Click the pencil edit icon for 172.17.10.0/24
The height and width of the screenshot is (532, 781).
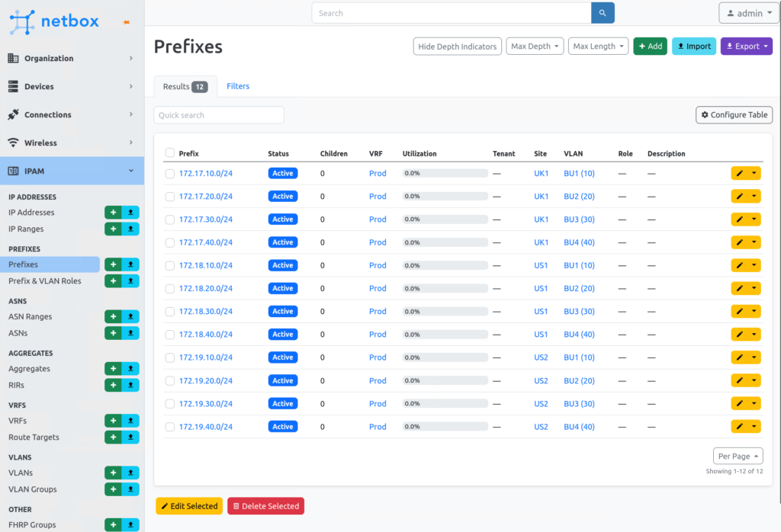point(738,173)
